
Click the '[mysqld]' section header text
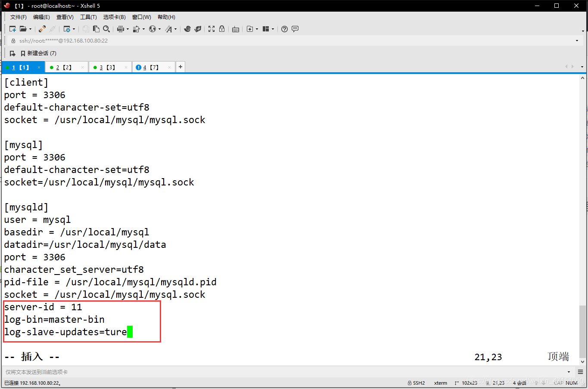pos(26,207)
